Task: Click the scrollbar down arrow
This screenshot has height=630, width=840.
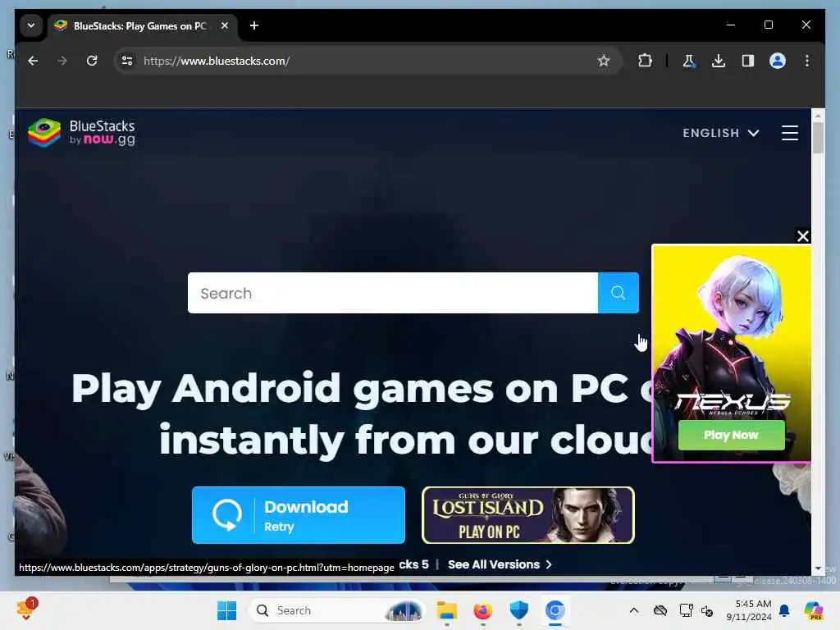Action: pyautogui.click(x=818, y=568)
